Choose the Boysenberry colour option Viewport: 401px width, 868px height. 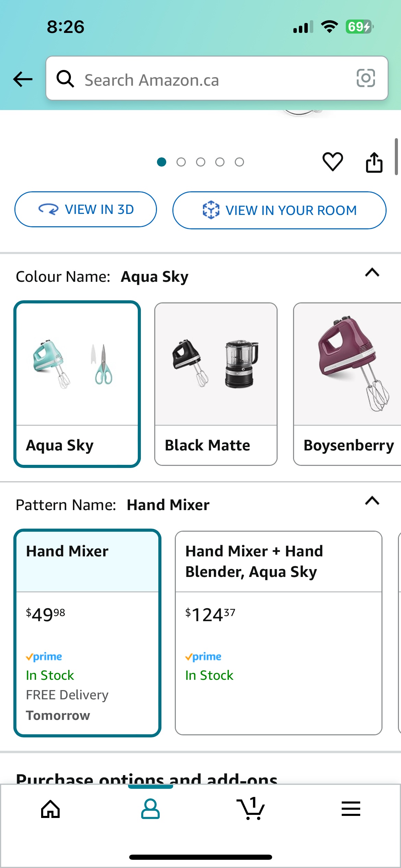coord(347,384)
